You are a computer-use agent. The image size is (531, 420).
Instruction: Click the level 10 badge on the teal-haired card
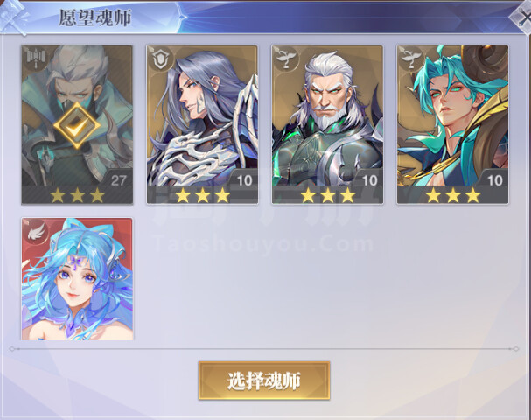coord(494,179)
